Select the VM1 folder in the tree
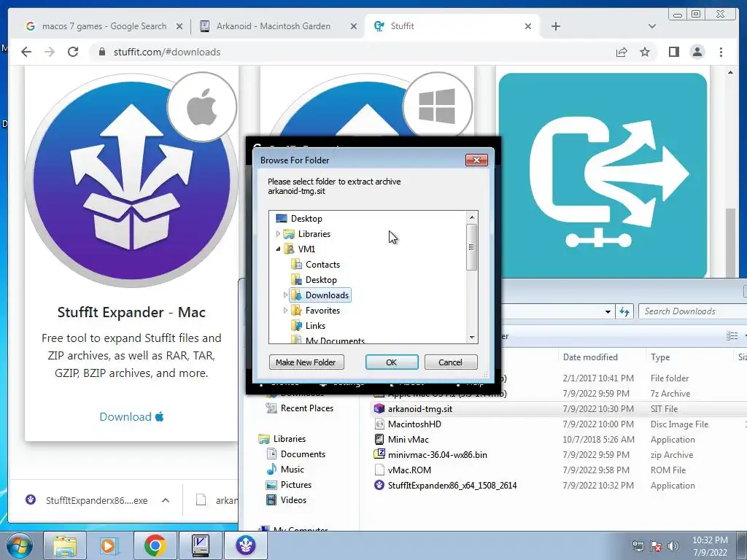The height and width of the screenshot is (560, 747). (306, 249)
